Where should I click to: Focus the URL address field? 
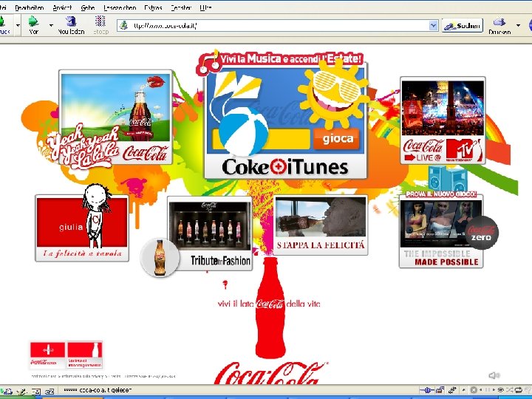click(x=279, y=25)
